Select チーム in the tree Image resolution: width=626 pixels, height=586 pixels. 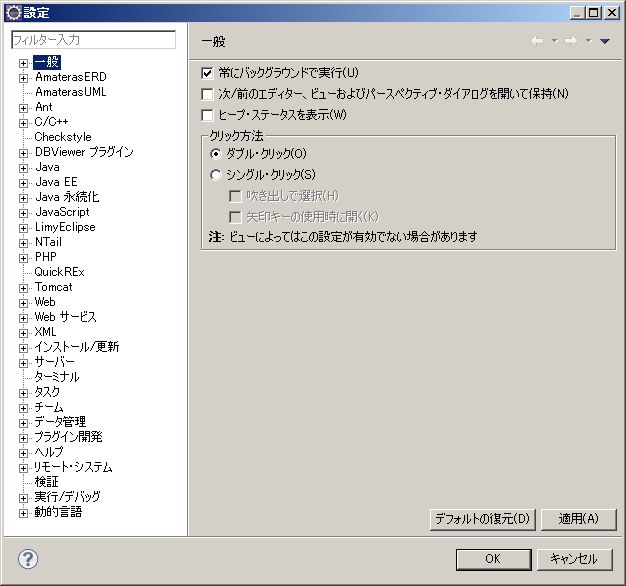[49, 407]
